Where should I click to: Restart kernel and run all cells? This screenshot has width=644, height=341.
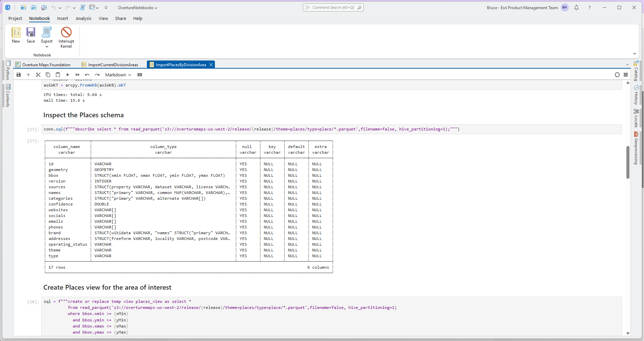[x=77, y=75]
